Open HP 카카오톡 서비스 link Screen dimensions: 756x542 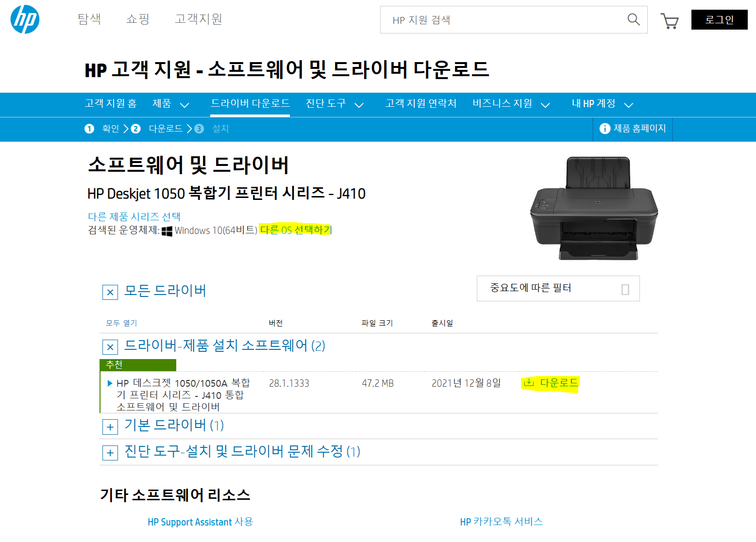(502, 522)
